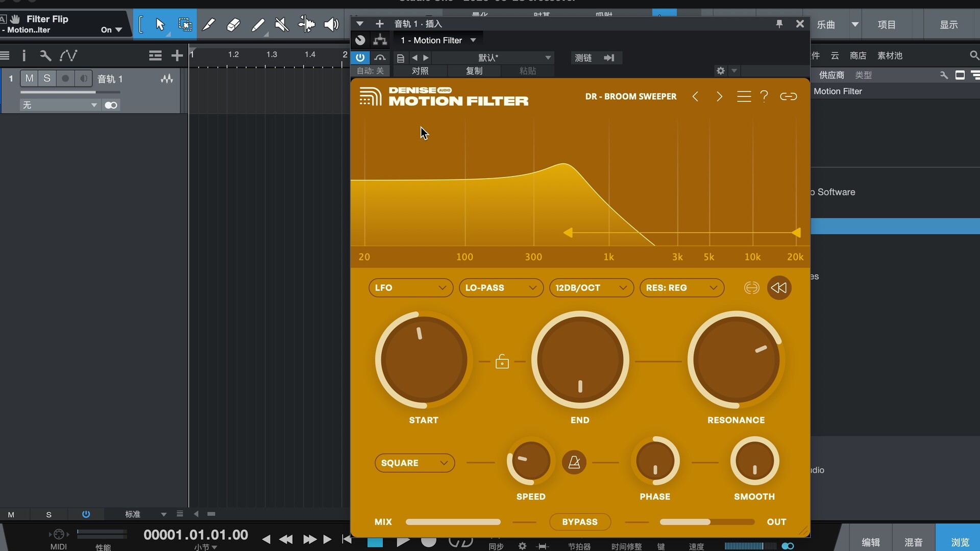Switch to 混音 mix tab
Image resolution: width=980 pixels, height=551 pixels.
[913, 542]
